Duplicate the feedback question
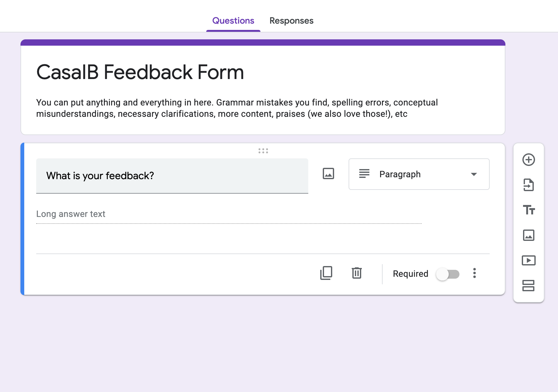558x392 pixels. [326, 273]
